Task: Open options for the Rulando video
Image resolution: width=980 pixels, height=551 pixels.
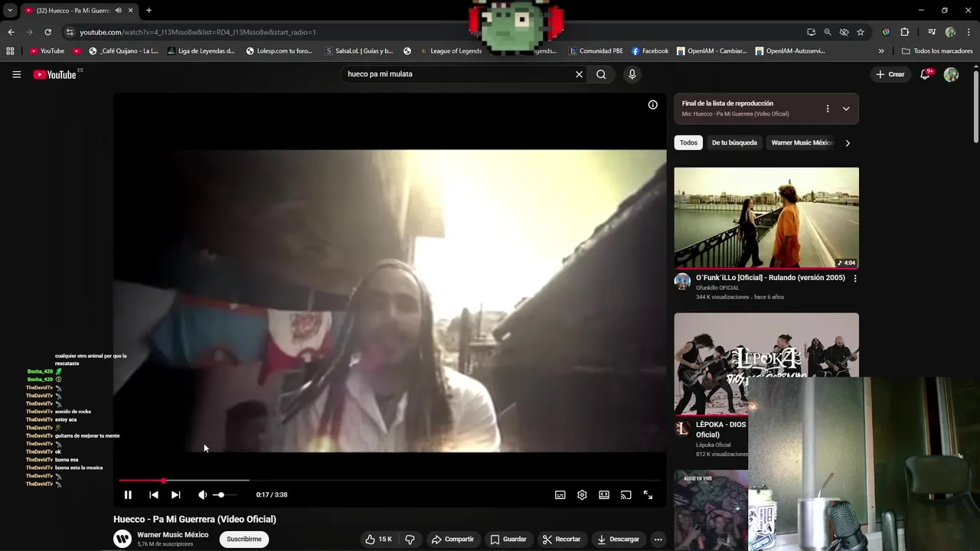Action: 855,279
